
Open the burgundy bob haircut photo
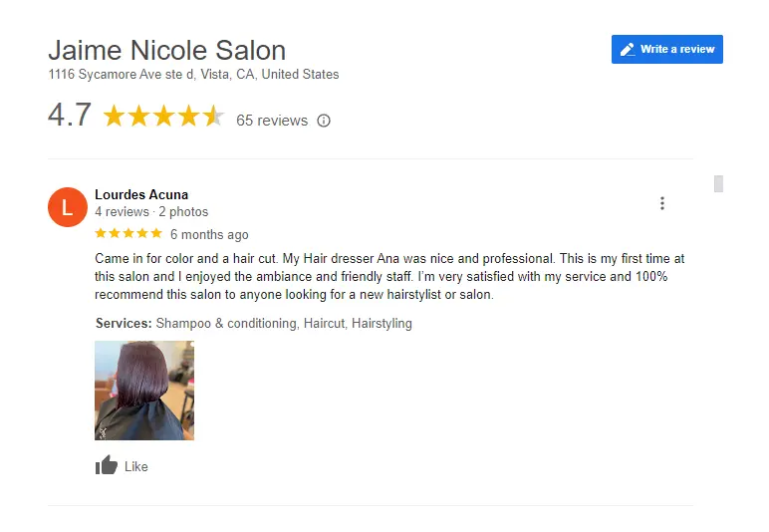click(x=144, y=391)
